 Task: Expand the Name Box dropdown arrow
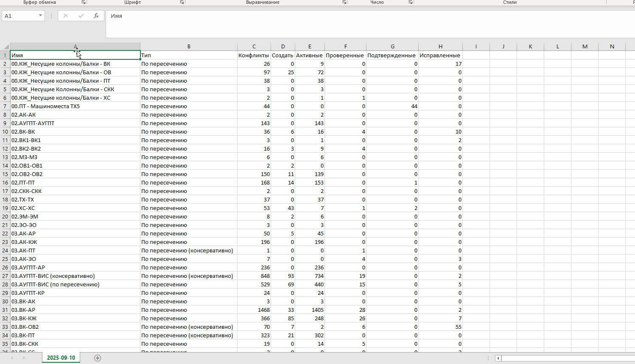40,16
